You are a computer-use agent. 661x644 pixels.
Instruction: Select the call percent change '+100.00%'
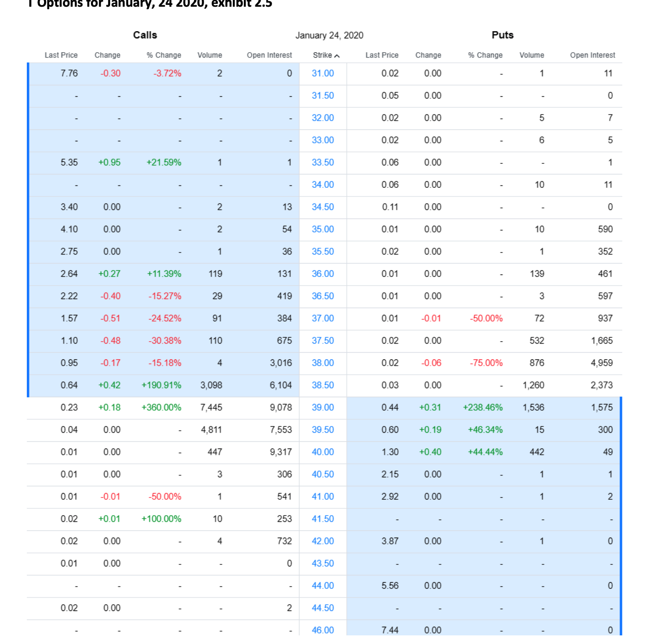point(161,519)
